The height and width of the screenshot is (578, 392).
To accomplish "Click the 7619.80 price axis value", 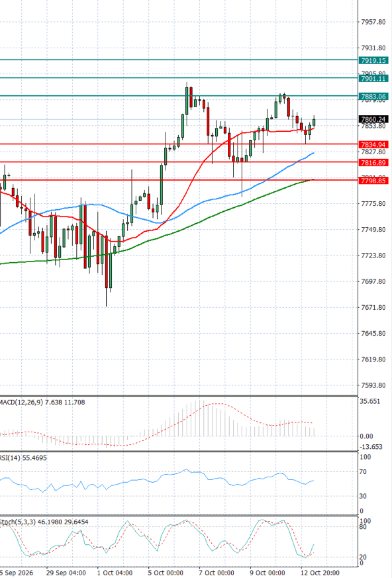I will pyautogui.click(x=373, y=359).
